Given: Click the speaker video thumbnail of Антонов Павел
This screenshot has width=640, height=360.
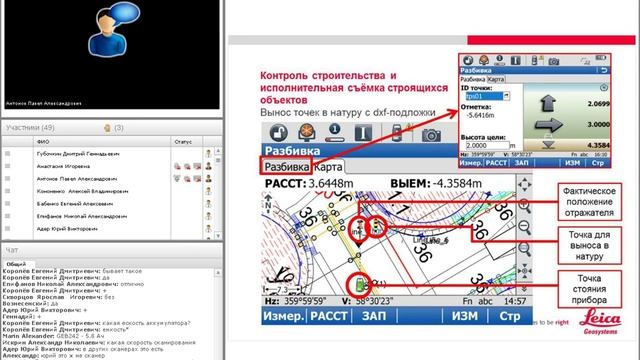Looking at the screenshot, I should click(112, 55).
